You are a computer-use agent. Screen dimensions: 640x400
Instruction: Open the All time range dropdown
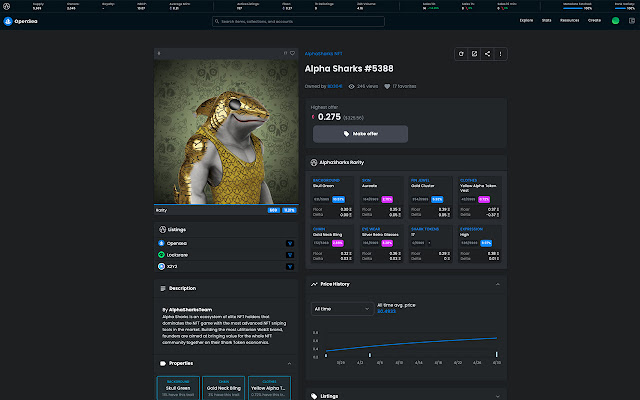click(x=342, y=309)
